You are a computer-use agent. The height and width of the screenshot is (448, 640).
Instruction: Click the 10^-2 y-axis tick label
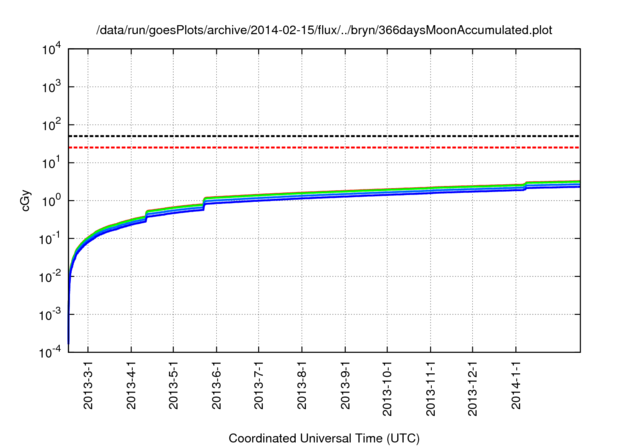48,276
